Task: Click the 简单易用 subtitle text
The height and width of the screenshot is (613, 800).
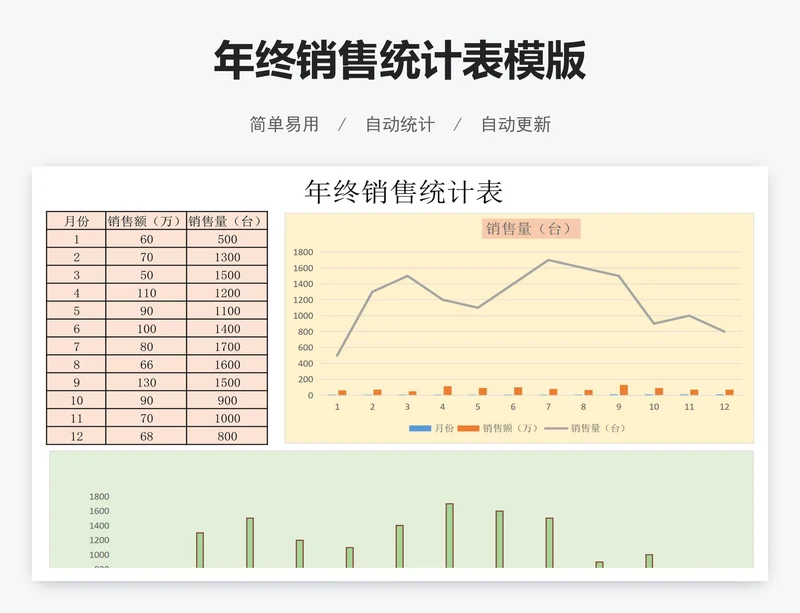Action: [x=284, y=125]
